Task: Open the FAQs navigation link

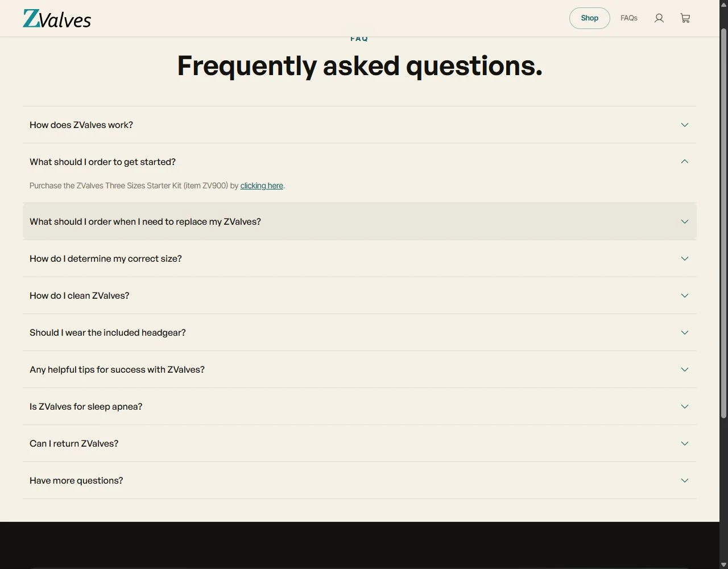Action: (629, 18)
